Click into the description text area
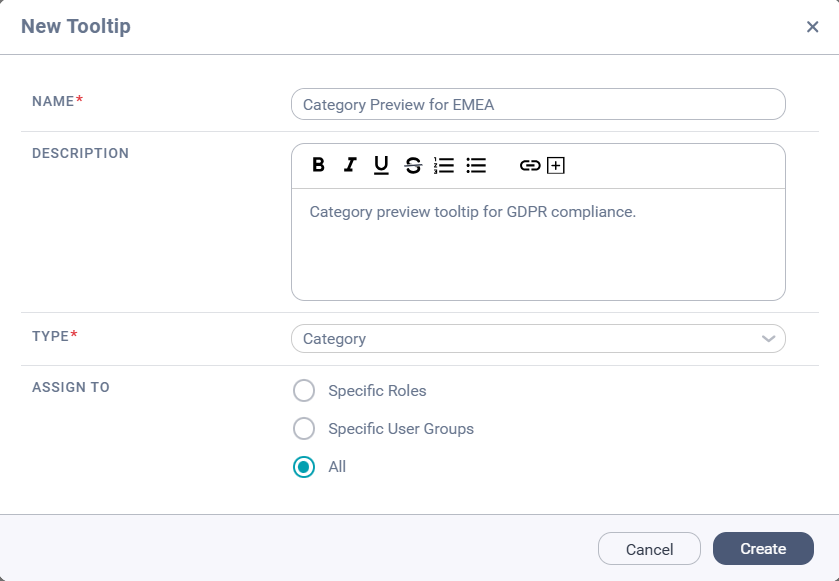 point(538,244)
